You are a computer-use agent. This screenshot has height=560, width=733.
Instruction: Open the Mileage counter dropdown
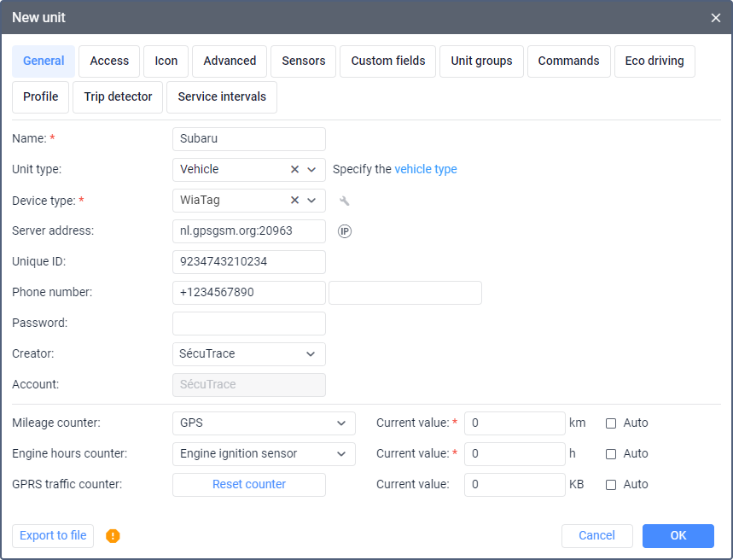(x=341, y=423)
